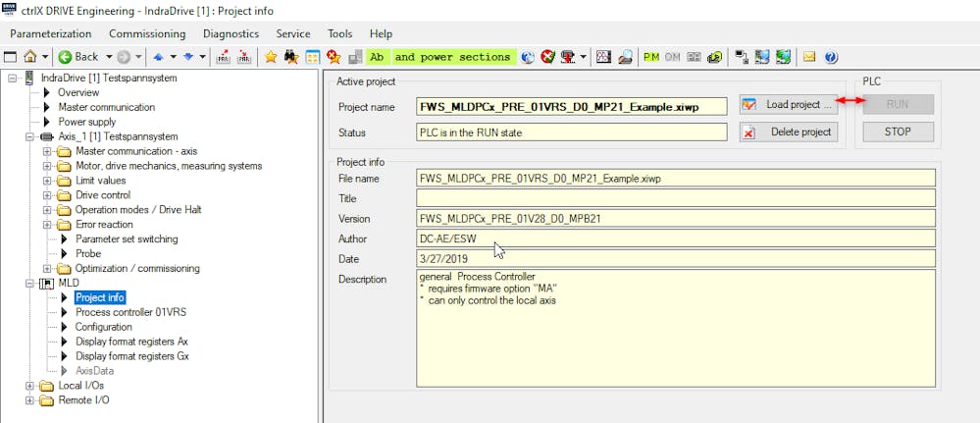
Task: Open the Service menu
Action: [293, 33]
